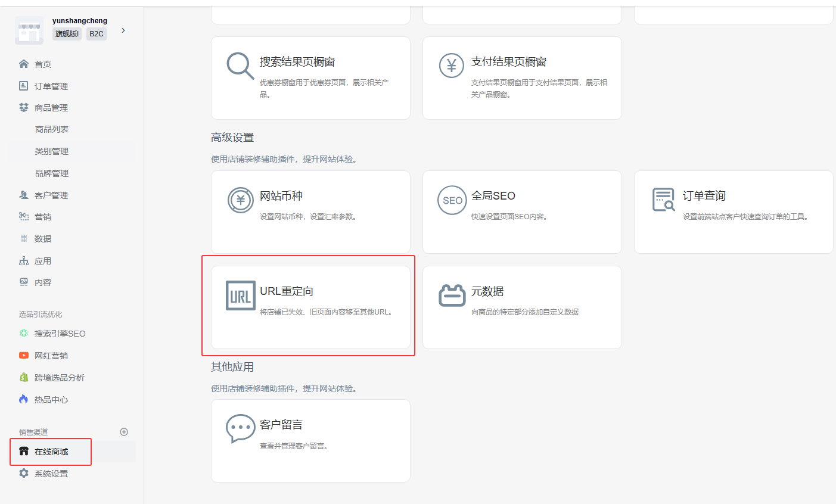This screenshot has width=836, height=504.
Task: Expand the 客户管理 sidebar menu
Action: coord(51,195)
